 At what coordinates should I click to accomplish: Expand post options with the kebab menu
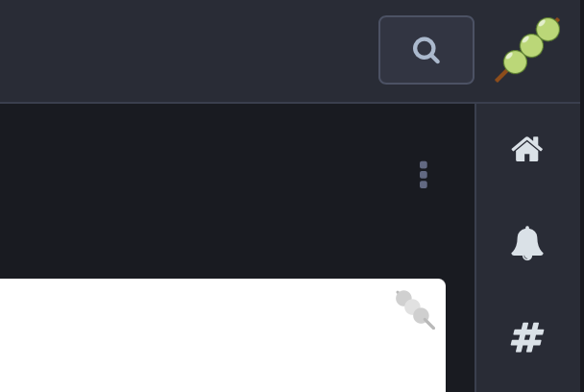pos(424,175)
